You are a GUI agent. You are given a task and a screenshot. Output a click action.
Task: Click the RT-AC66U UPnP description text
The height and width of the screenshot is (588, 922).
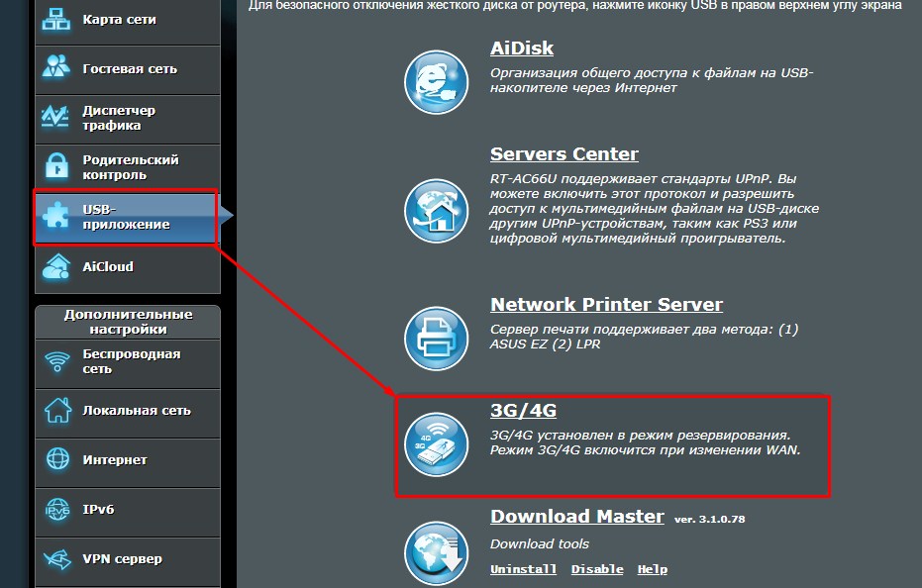tap(655, 209)
